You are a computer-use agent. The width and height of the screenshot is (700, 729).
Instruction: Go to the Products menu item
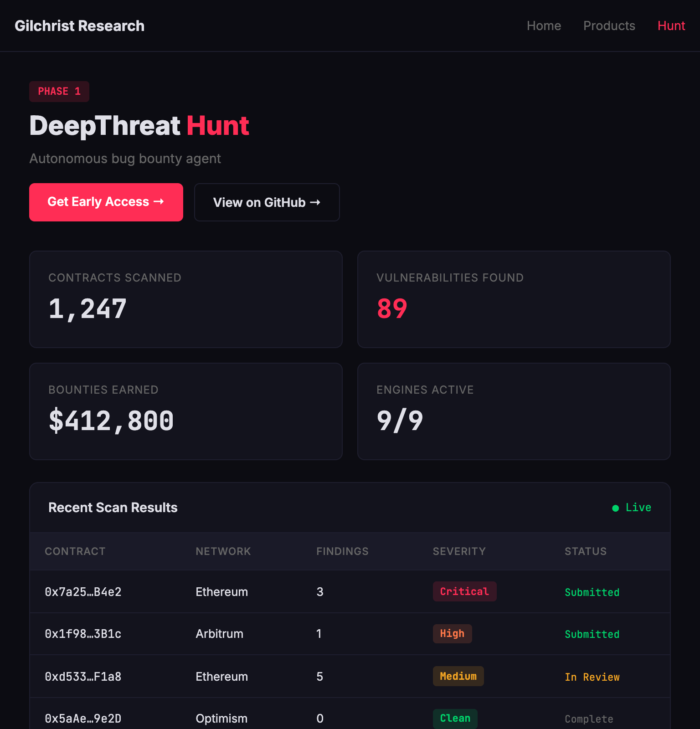tap(609, 26)
